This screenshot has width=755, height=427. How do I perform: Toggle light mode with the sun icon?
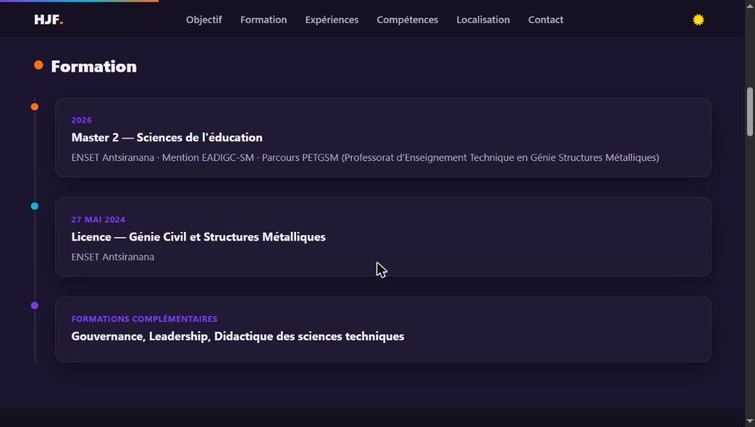point(698,20)
